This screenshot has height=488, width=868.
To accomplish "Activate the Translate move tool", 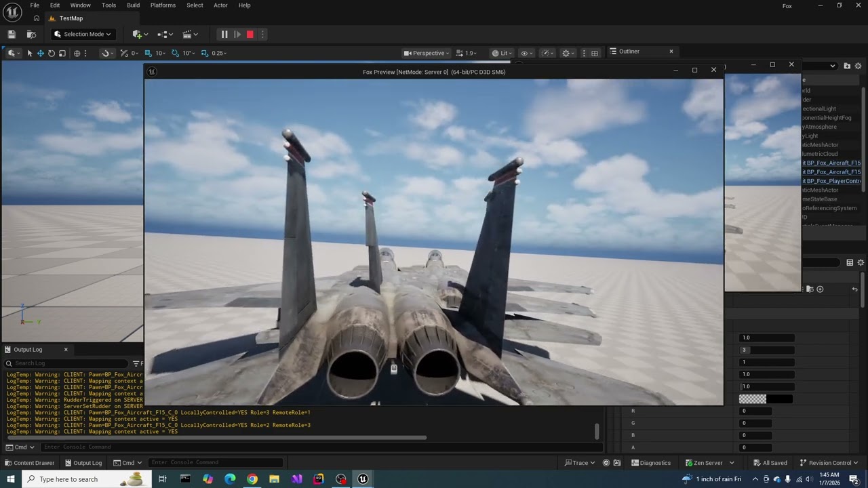I will pos(41,53).
